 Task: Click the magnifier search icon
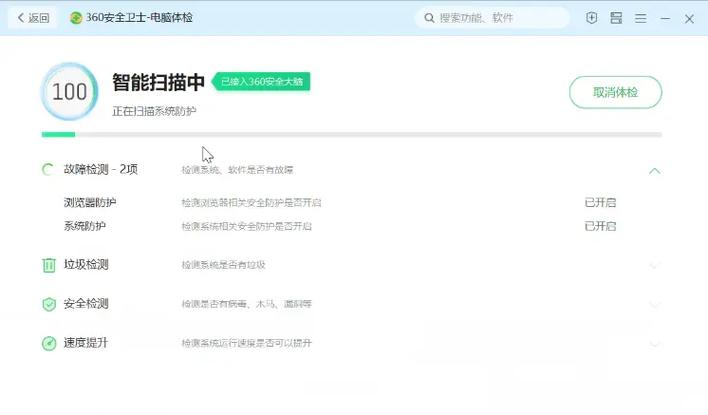coord(429,18)
